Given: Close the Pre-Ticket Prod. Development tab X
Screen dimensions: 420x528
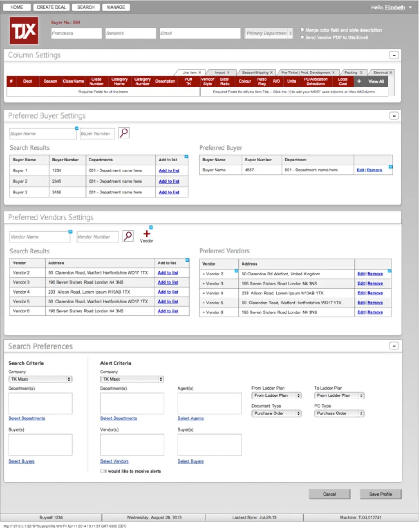Looking at the screenshot, I should point(333,73).
